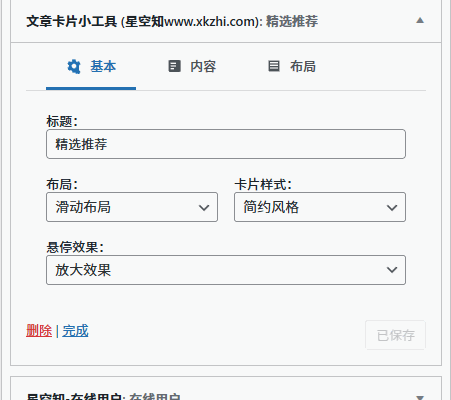Click the 布局 tab list icon
This screenshot has width=451, height=400.
click(x=274, y=66)
